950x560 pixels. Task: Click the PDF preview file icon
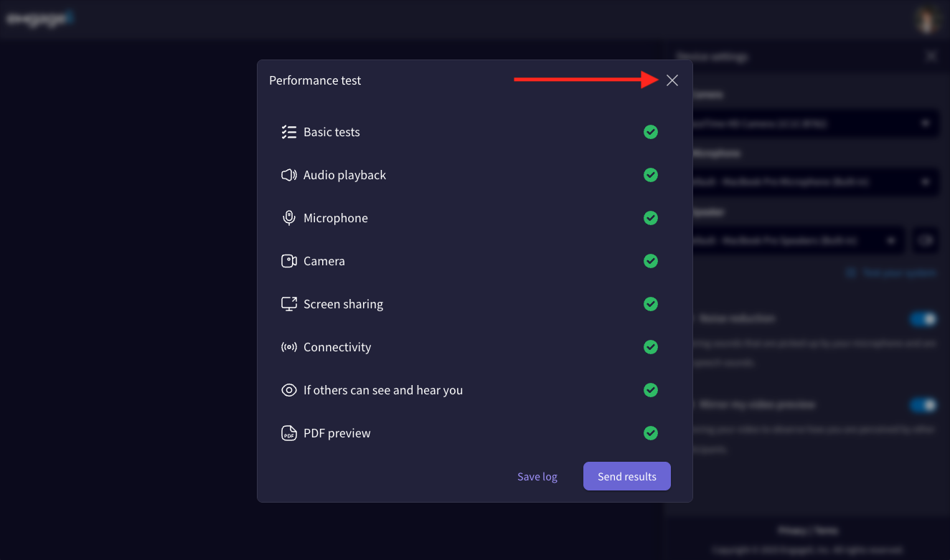coord(289,433)
